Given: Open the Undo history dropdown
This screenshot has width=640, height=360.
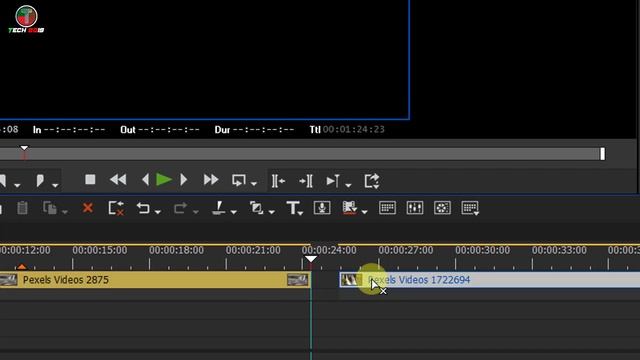Looking at the screenshot, I should coord(158,212).
